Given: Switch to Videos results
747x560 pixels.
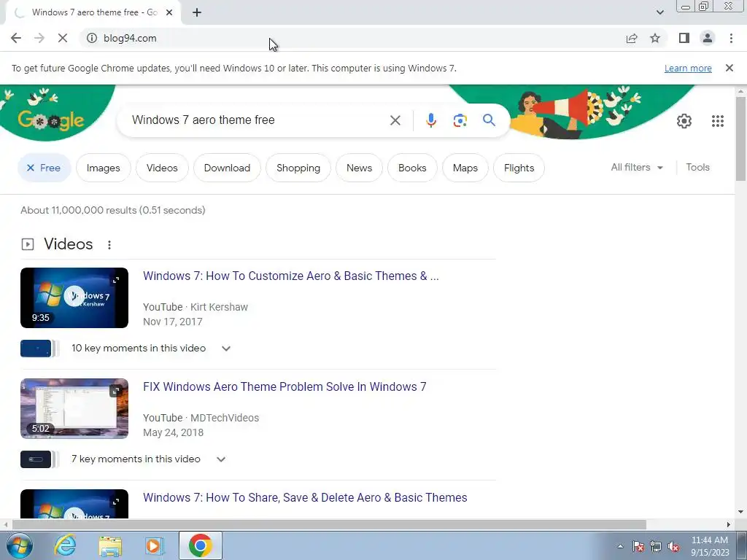Looking at the screenshot, I should pos(162,168).
